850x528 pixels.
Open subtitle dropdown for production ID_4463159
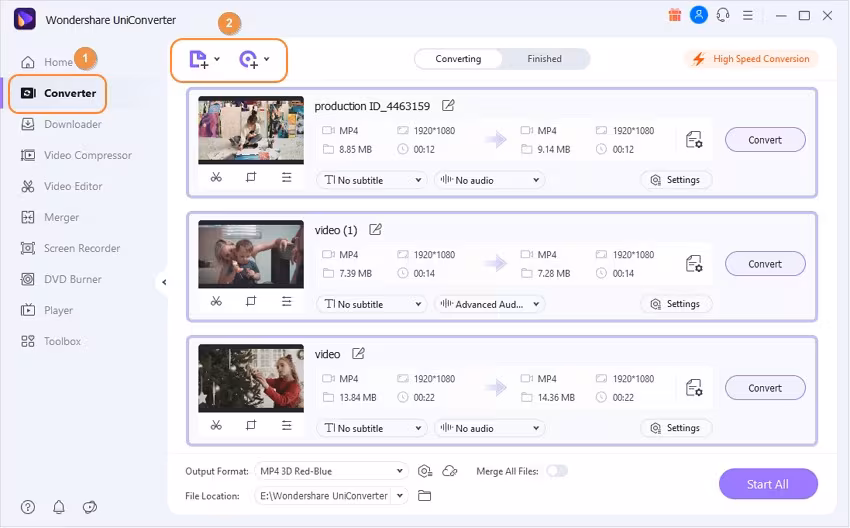click(x=372, y=180)
